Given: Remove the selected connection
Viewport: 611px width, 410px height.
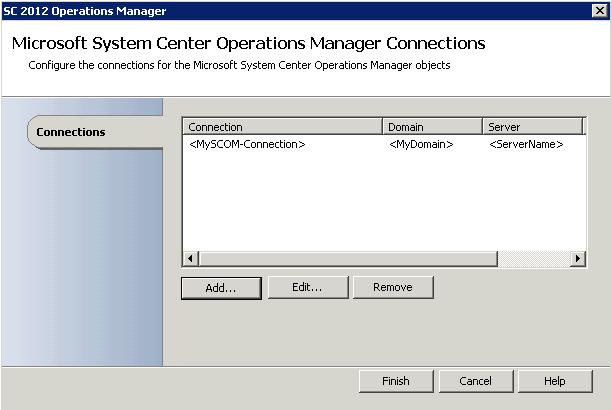Looking at the screenshot, I should pyautogui.click(x=393, y=288).
